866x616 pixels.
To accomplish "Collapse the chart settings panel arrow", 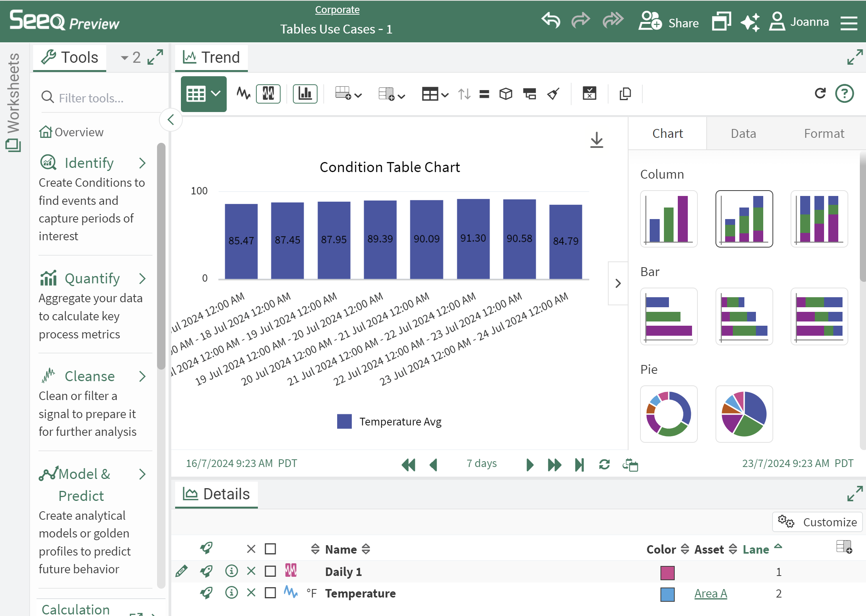I will [x=618, y=283].
